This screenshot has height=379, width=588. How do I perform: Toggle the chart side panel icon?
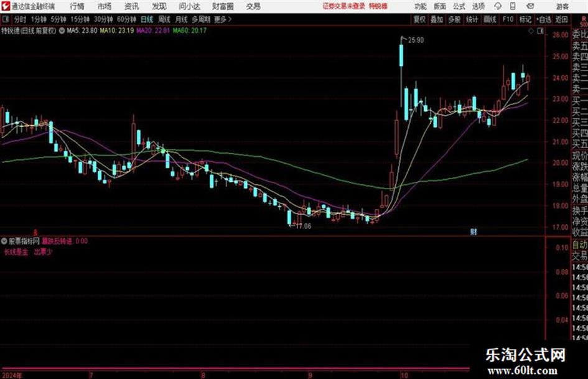pyautogui.click(x=540, y=32)
